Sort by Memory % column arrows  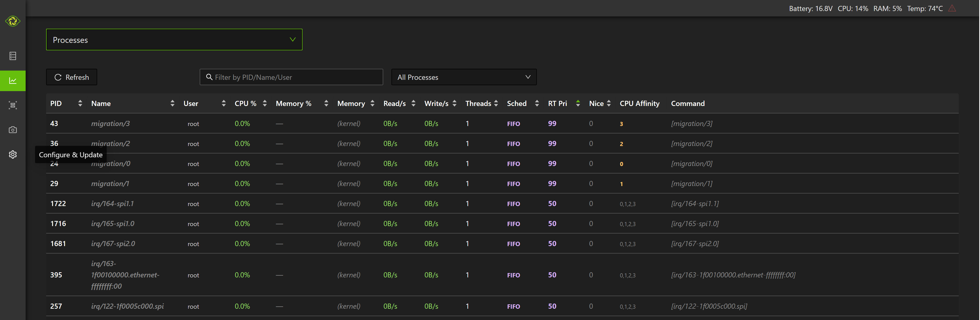pyautogui.click(x=326, y=103)
